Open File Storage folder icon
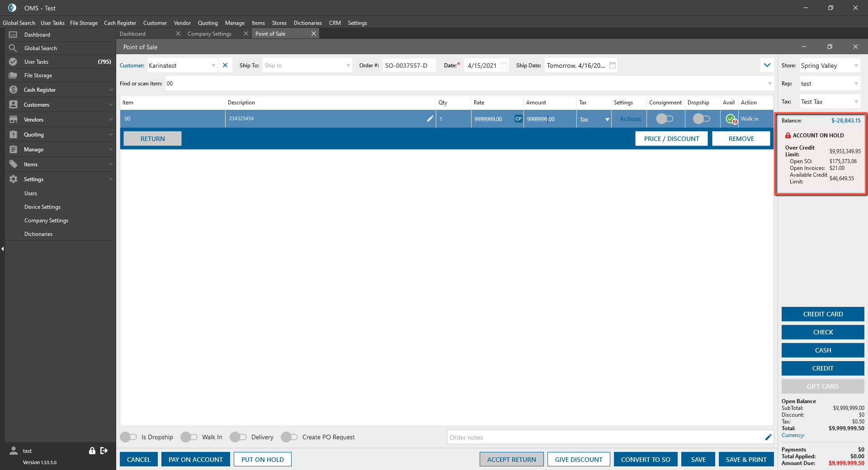Viewport: 868px width, 470px height. pos(13,75)
